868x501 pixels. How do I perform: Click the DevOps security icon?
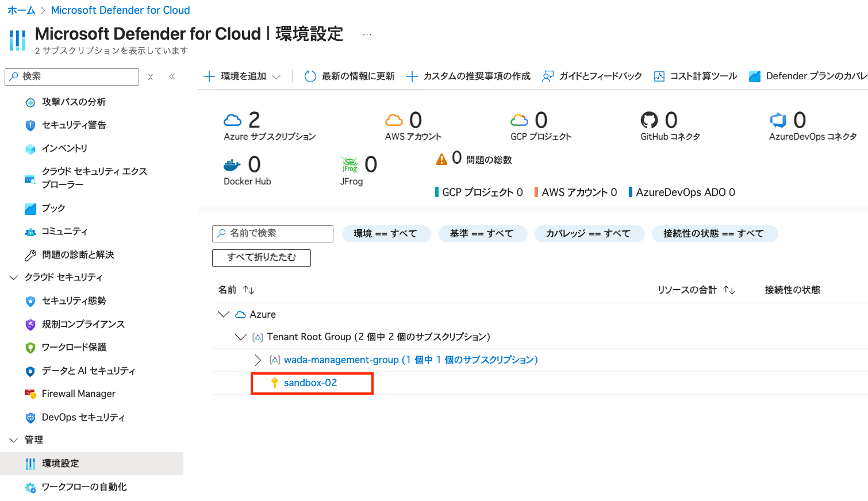click(30, 418)
